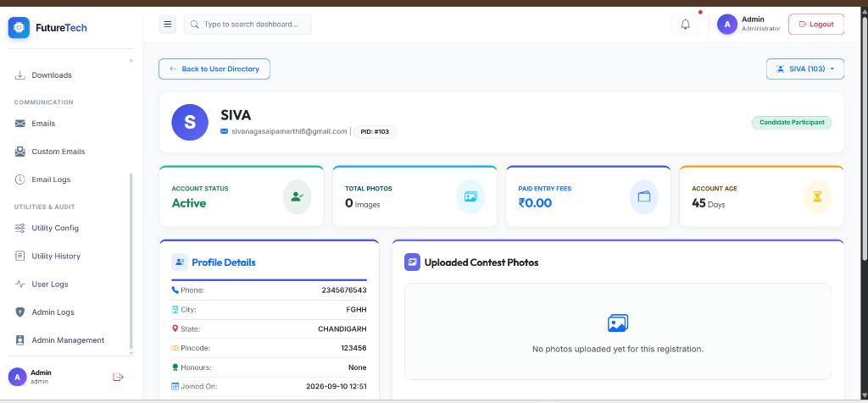The width and height of the screenshot is (868, 403).
Task: Click the Paid Entry Fees wallet icon
Action: click(x=644, y=196)
